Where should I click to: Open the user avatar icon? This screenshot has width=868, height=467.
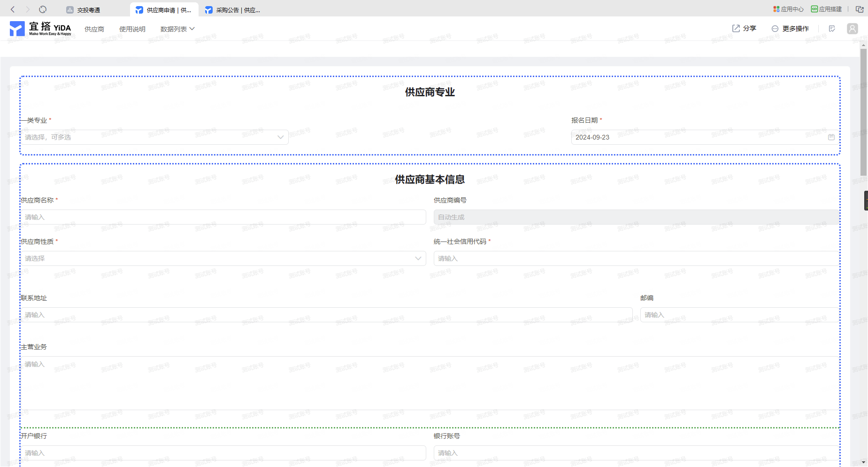tap(852, 29)
